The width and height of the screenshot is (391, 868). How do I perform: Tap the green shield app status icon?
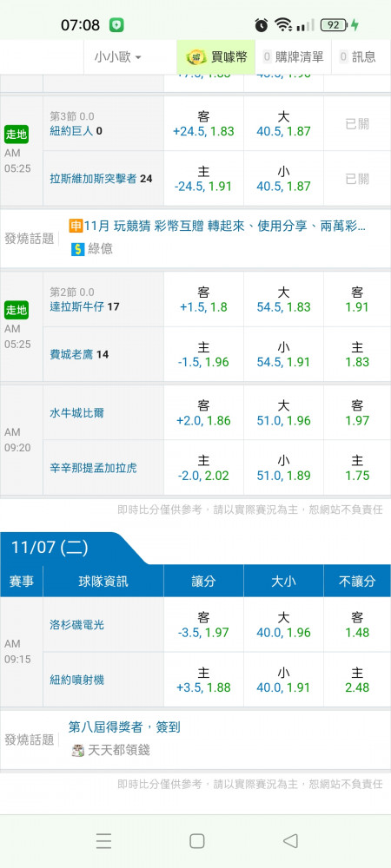[116, 25]
